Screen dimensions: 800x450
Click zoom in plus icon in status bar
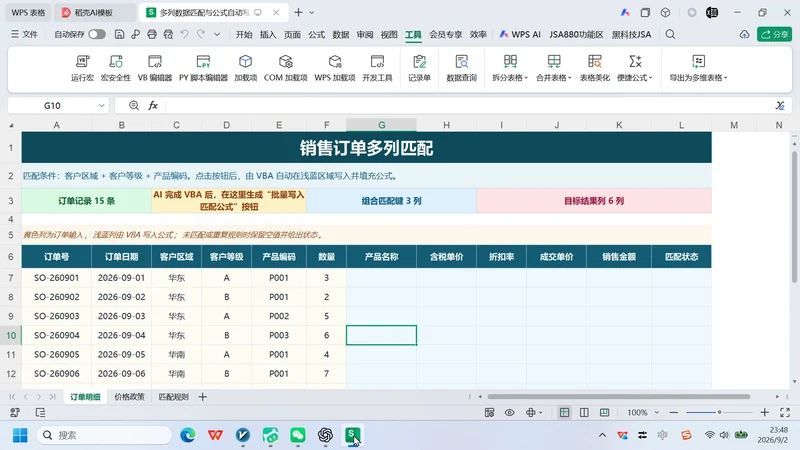click(764, 412)
